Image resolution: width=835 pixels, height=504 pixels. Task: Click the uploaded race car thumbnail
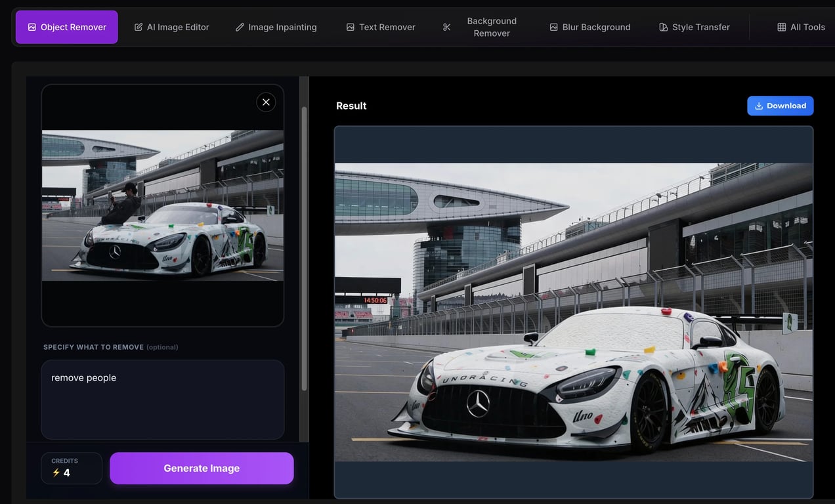[162, 205]
